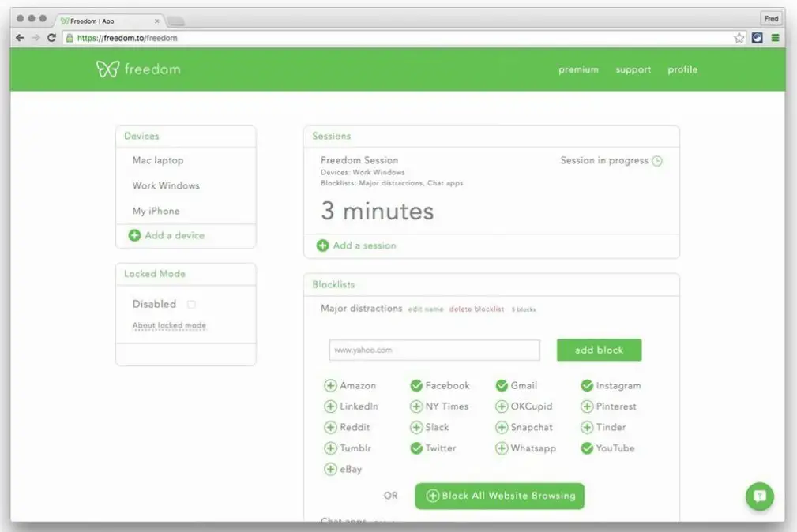This screenshot has height=532, width=797.
Task: Add Pinterest to the blocklist
Action: point(587,406)
